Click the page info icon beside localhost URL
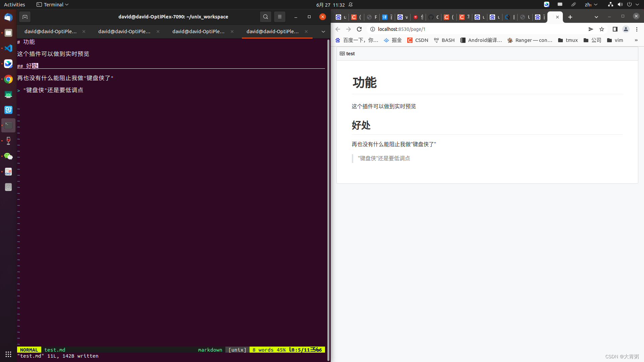 [x=372, y=29]
